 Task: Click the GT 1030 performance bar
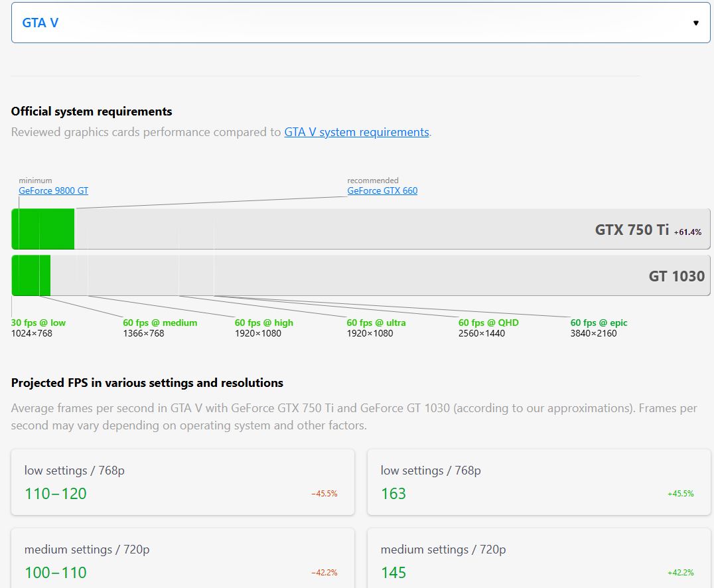[x=360, y=275]
